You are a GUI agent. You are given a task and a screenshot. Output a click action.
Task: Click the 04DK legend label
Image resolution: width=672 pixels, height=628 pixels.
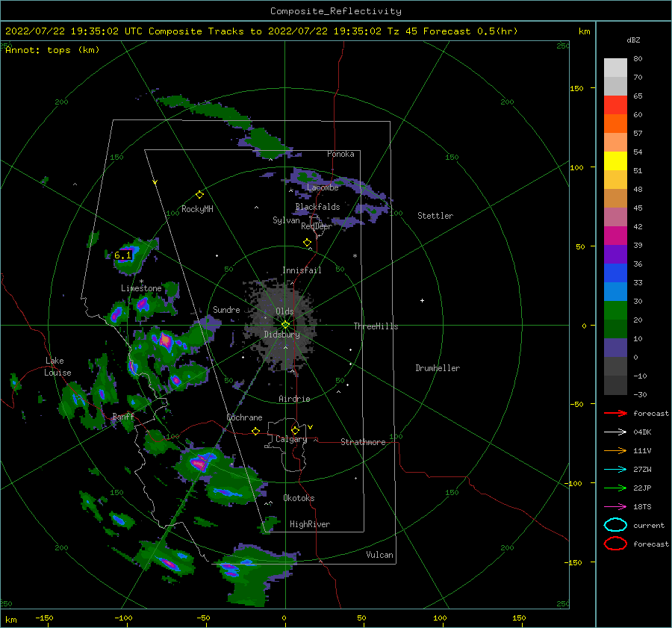coord(642,432)
